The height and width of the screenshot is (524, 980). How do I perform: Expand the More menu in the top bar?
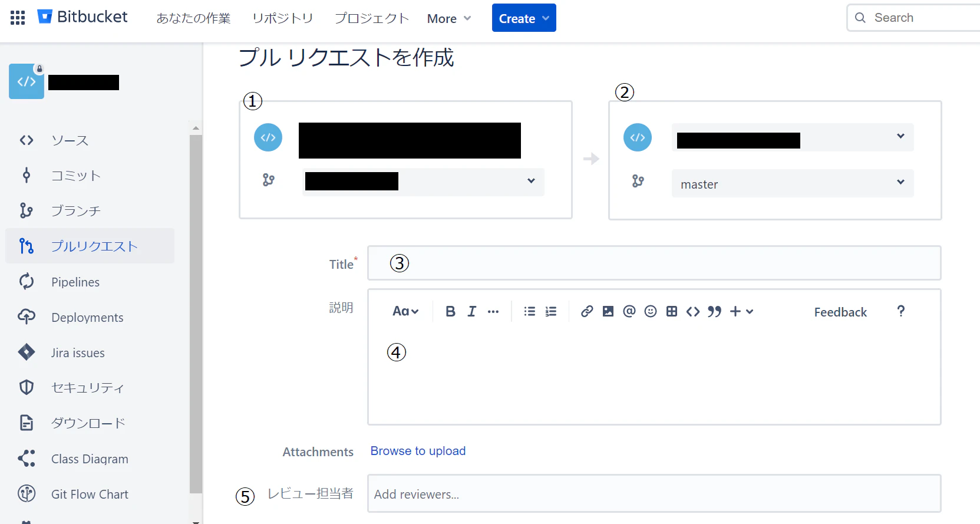449,18
